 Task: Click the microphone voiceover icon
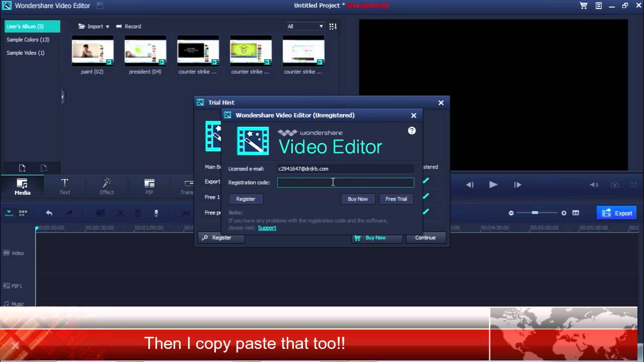[x=156, y=213]
